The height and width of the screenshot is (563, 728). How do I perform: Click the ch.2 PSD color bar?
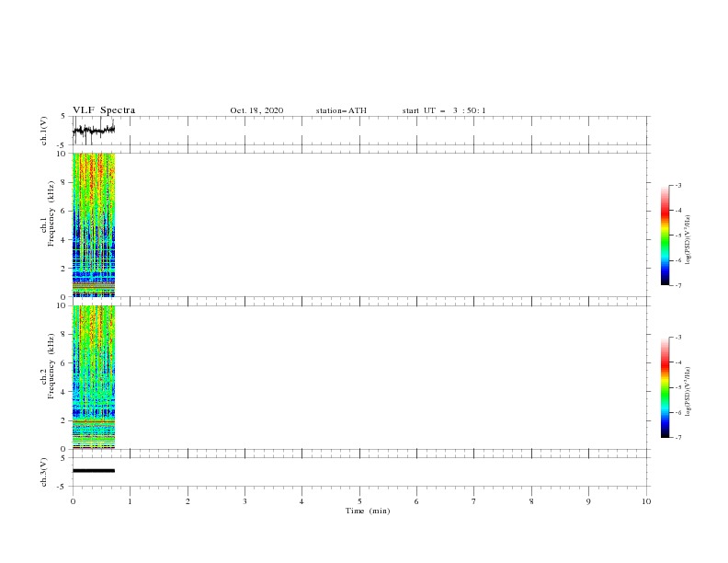(x=665, y=387)
